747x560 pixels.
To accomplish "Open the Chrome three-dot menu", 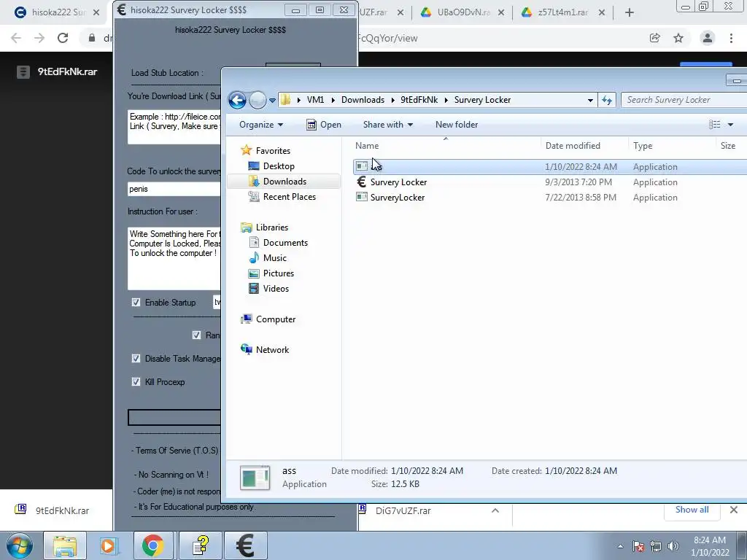I will click(731, 38).
